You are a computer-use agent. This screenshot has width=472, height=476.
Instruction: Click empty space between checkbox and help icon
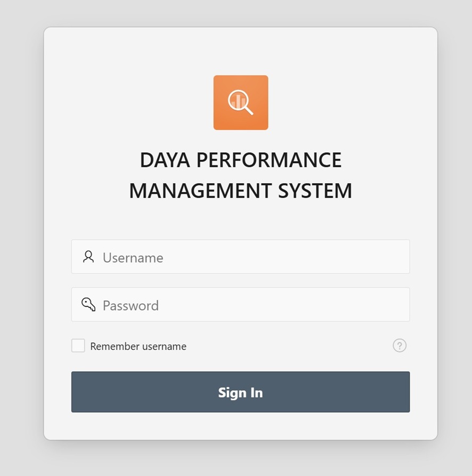click(x=288, y=346)
